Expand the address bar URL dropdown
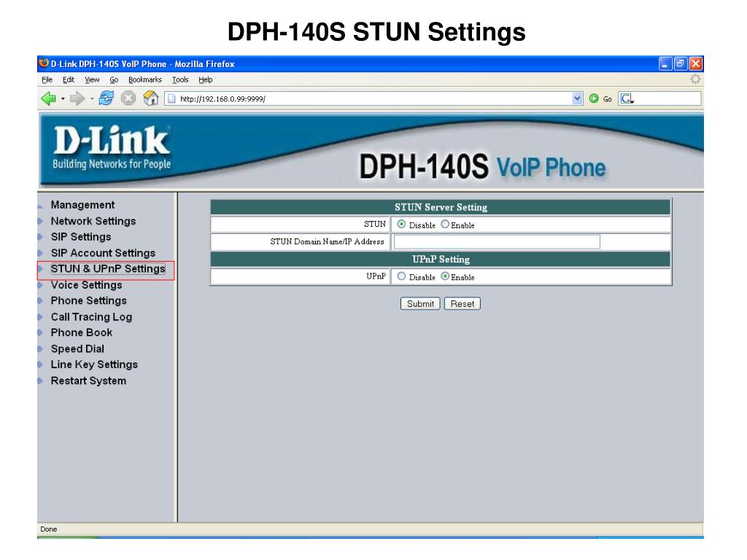The image size is (747, 560). 578,98
